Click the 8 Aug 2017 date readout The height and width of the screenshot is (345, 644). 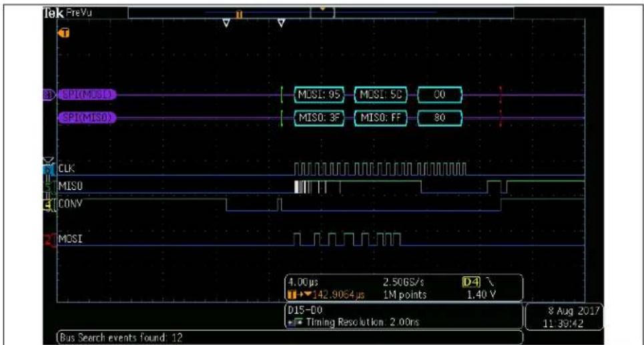pyautogui.click(x=573, y=310)
